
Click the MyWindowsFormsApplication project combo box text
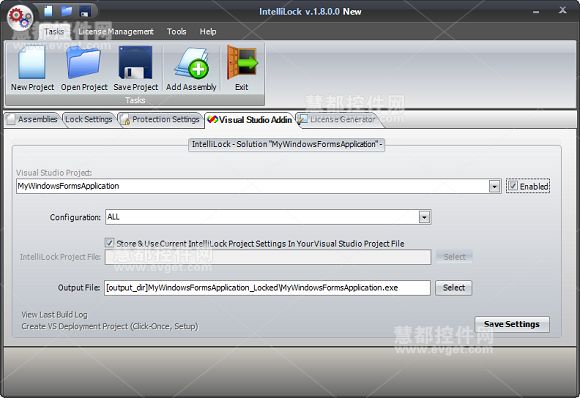tap(68, 186)
